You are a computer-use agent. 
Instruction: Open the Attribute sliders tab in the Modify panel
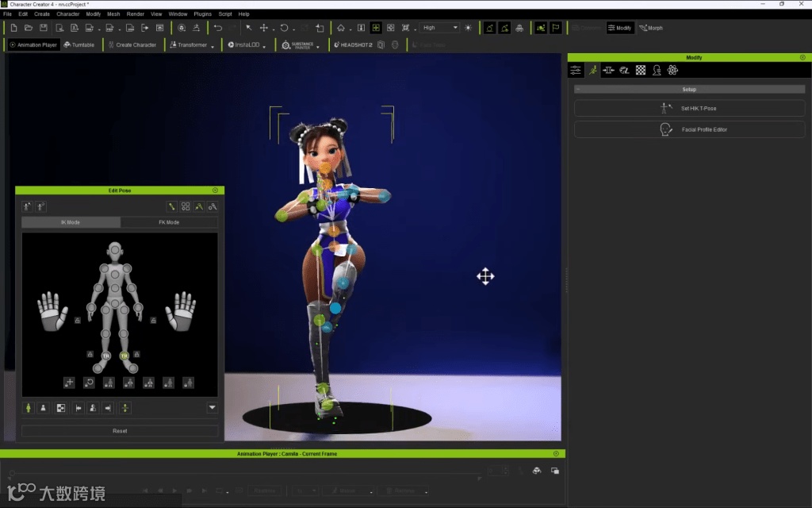click(x=576, y=71)
